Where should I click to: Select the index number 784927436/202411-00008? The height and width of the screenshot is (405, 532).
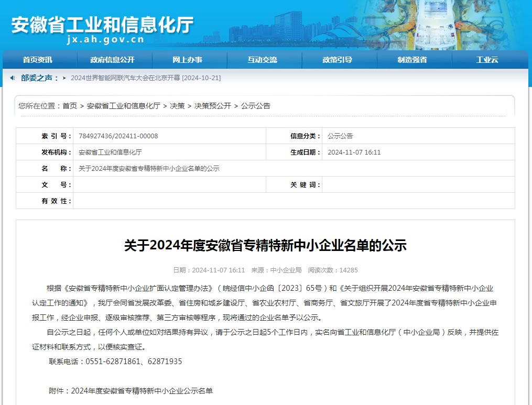118,136
